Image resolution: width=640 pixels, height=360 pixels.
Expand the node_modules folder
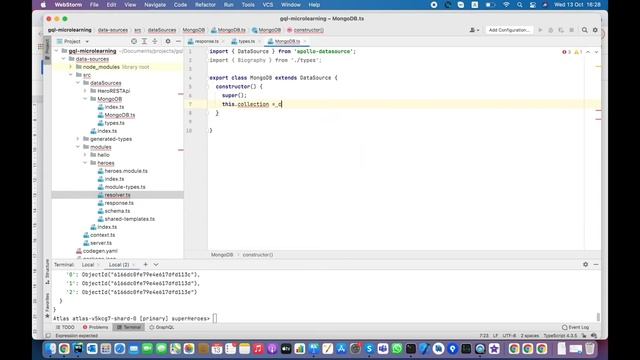pos(70,67)
